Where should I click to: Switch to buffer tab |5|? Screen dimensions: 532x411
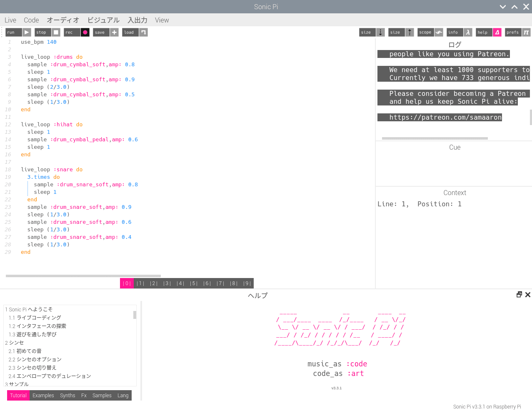194,283
